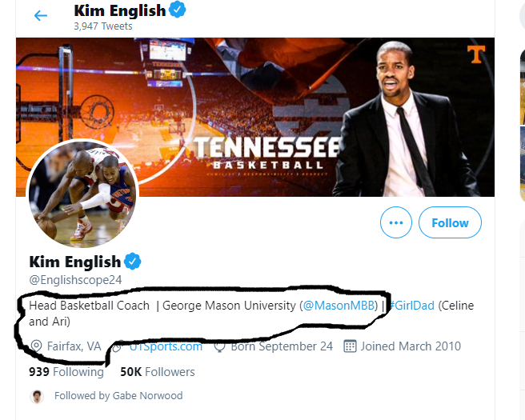Click the birthday balloon icon
Image resolution: width=525 pixels, height=420 pixels.
coord(219,346)
